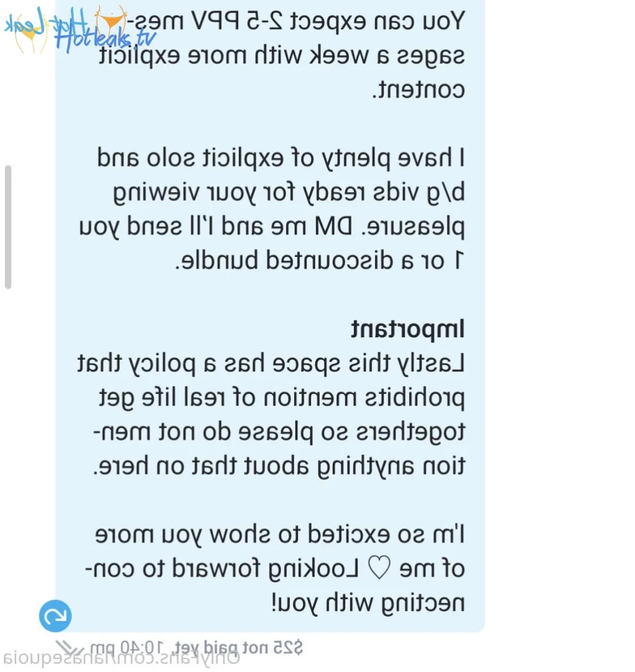This screenshot has height=672, width=635.
Task: Click the policy paragraph starting with Lastly
Action: point(271,415)
